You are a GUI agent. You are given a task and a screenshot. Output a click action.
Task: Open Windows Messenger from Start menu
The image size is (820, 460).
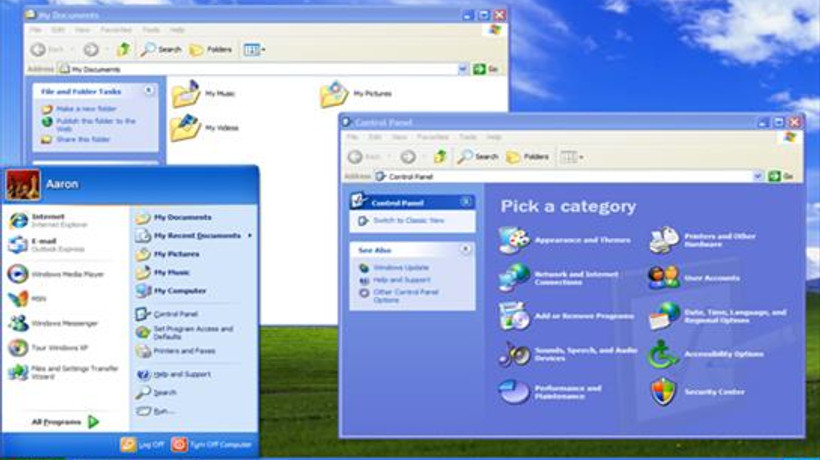pyautogui.click(x=53, y=323)
